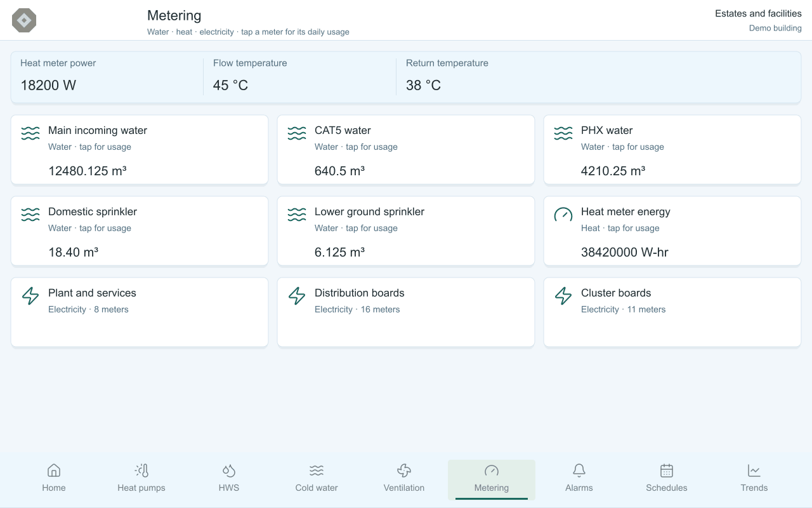This screenshot has width=812, height=508.
Task: Open Main incoming water meter title
Action: point(98,130)
